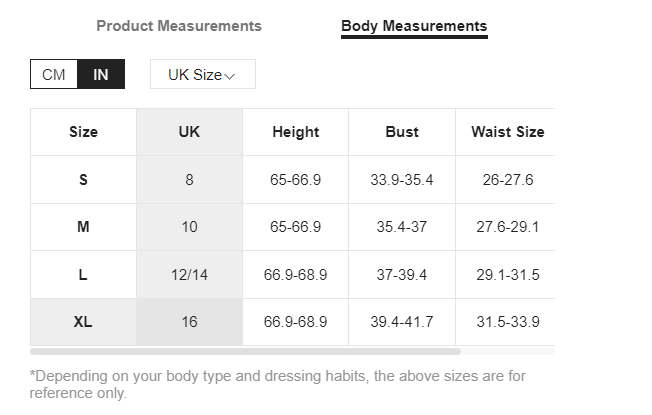This screenshot has width=652, height=415.
Task: Click the M size row label
Action: [83, 227]
